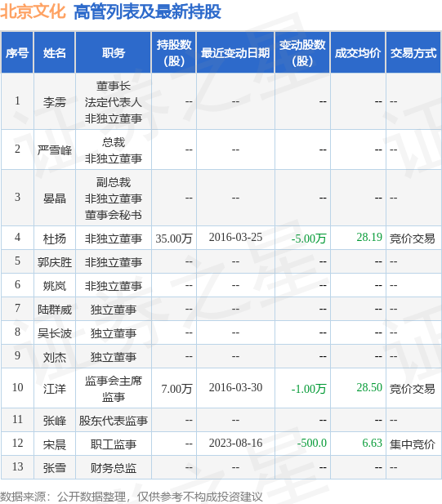Click the date 2023-08-16
Image resolution: width=442 pixels, height=504 pixels.
tap(235, 444)
